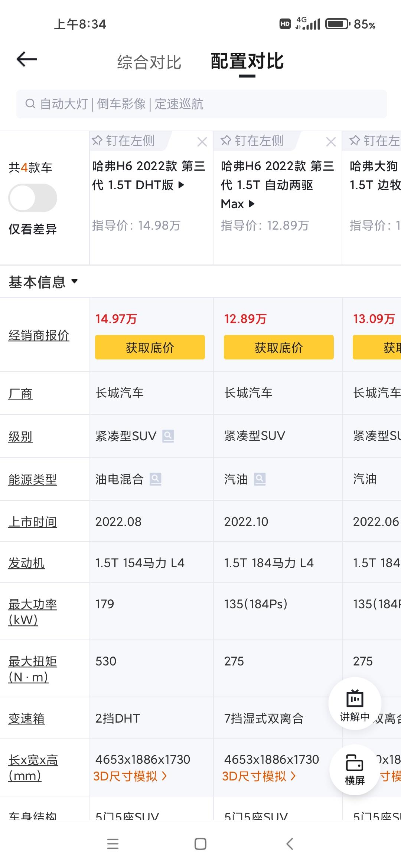Switch to landscape via 横屏 button
401x868 pixels.
355,769
